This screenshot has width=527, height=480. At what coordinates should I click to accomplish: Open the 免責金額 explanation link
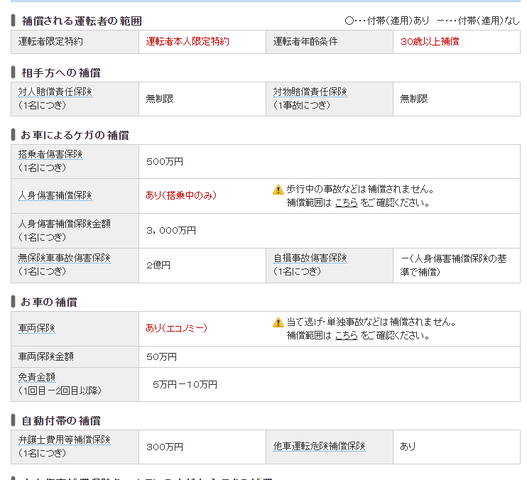point(37,377)
